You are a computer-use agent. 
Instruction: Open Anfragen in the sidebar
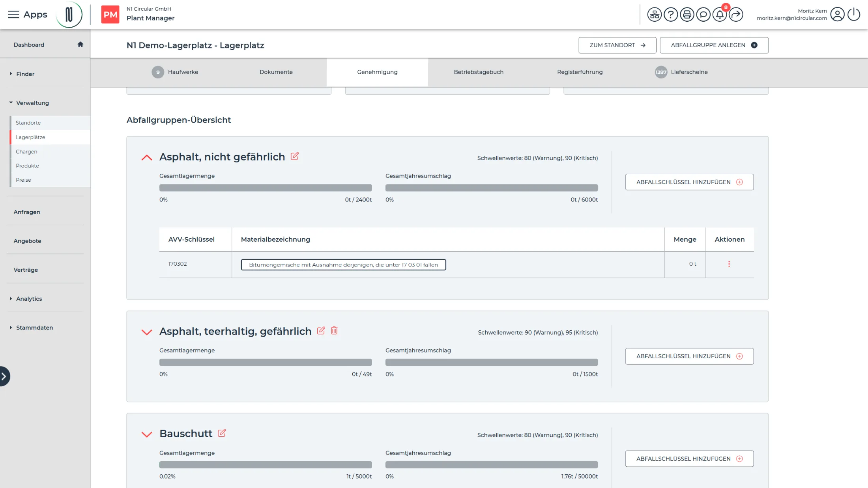coord(27,212)
